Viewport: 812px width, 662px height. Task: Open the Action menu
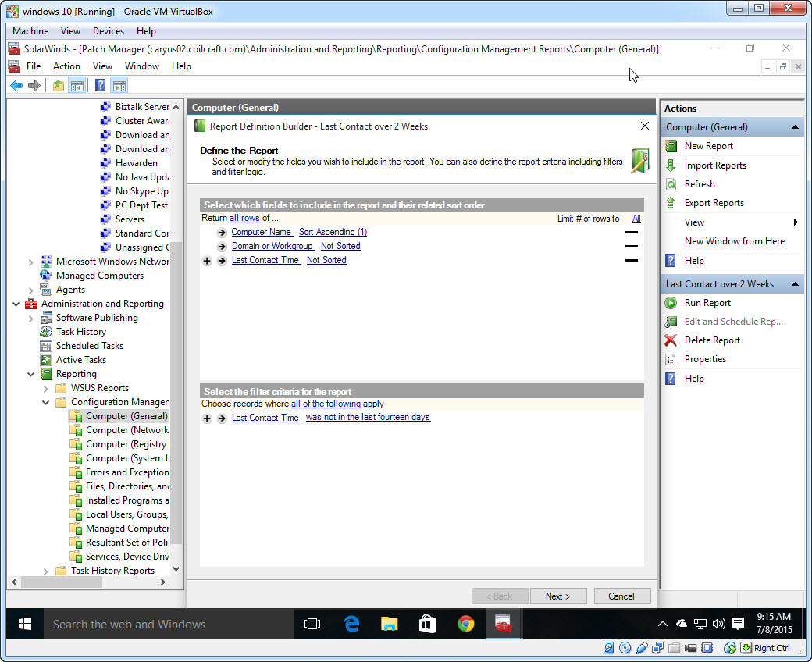tap(66, 66)
